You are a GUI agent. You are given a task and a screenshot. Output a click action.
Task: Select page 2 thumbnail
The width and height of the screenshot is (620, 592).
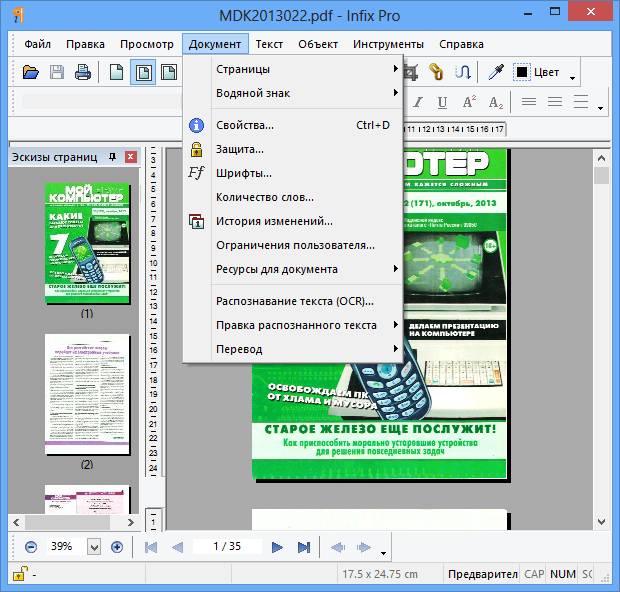tap(87, 395)
